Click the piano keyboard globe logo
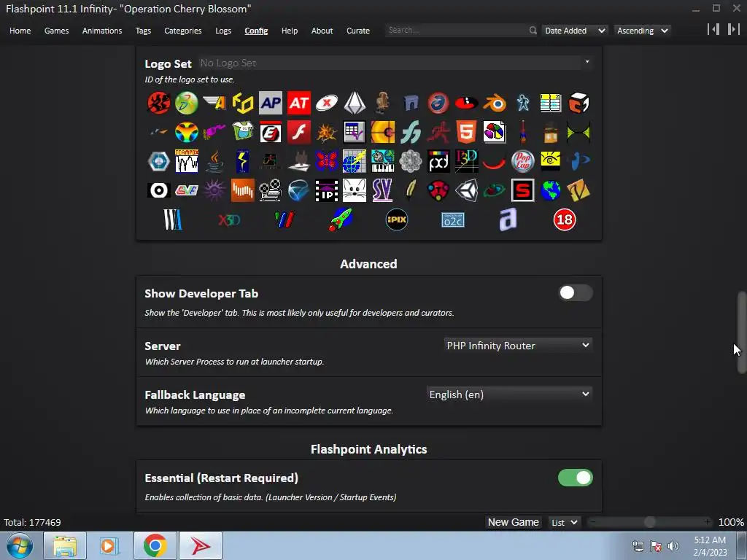This screenshot has width=747, height=560. 382,161
